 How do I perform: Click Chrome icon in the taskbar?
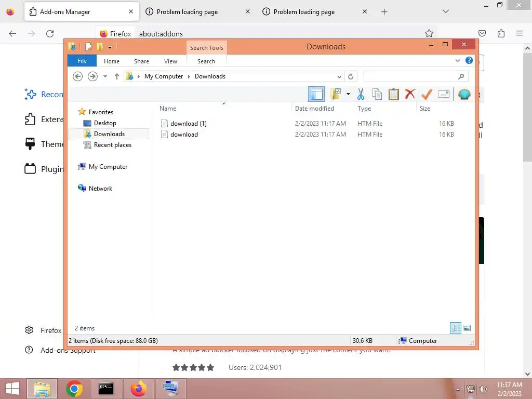pyautogui.click(x=74, y=389)
